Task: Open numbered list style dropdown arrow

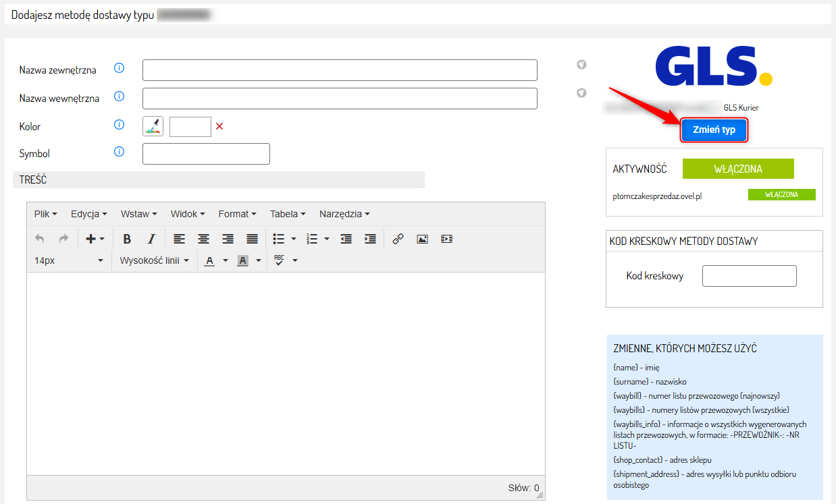Action: point(327,239)
